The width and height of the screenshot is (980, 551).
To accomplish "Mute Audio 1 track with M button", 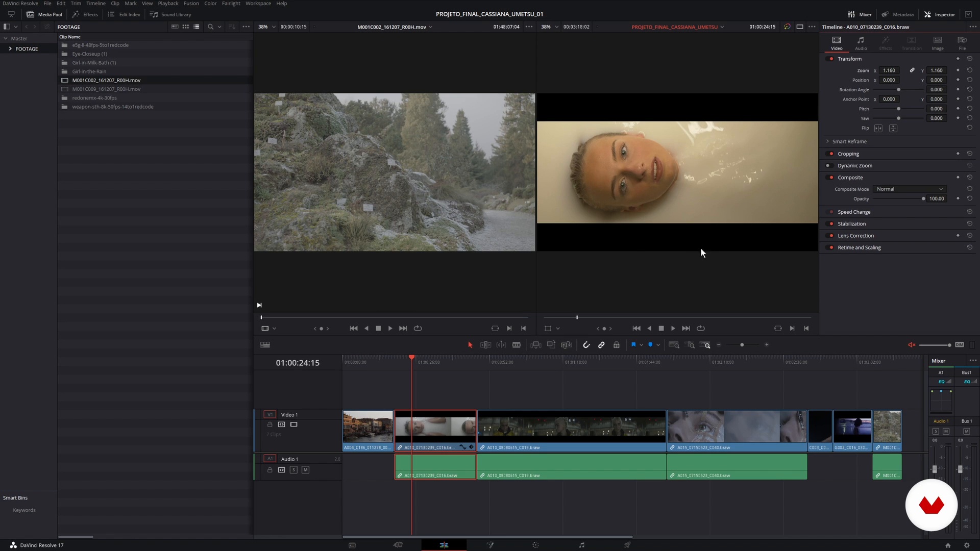I will 305,470.
